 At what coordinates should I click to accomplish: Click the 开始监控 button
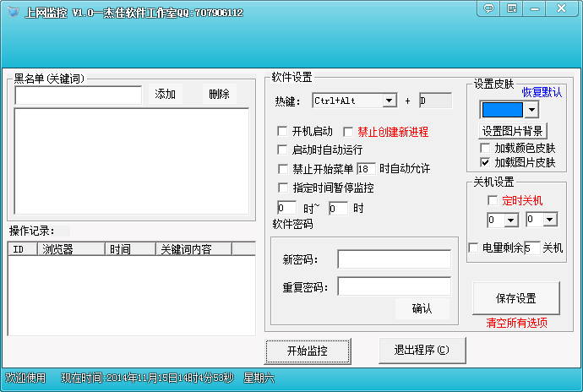(307, 351)
